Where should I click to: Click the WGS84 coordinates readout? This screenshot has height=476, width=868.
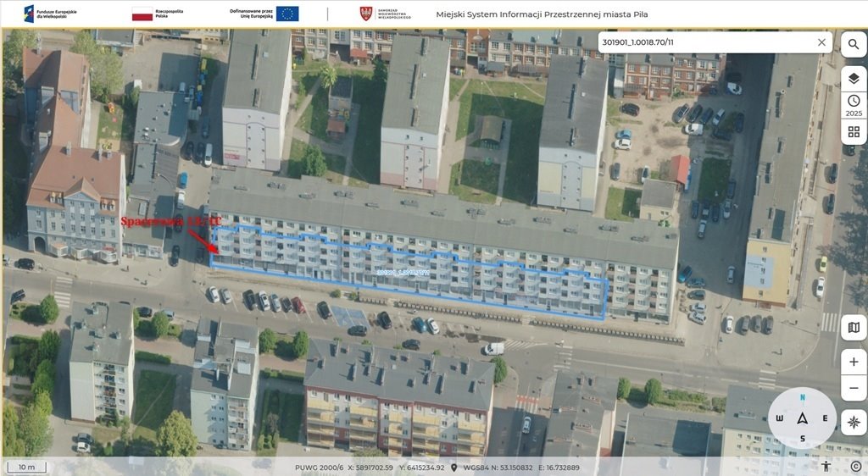[520, 468]
